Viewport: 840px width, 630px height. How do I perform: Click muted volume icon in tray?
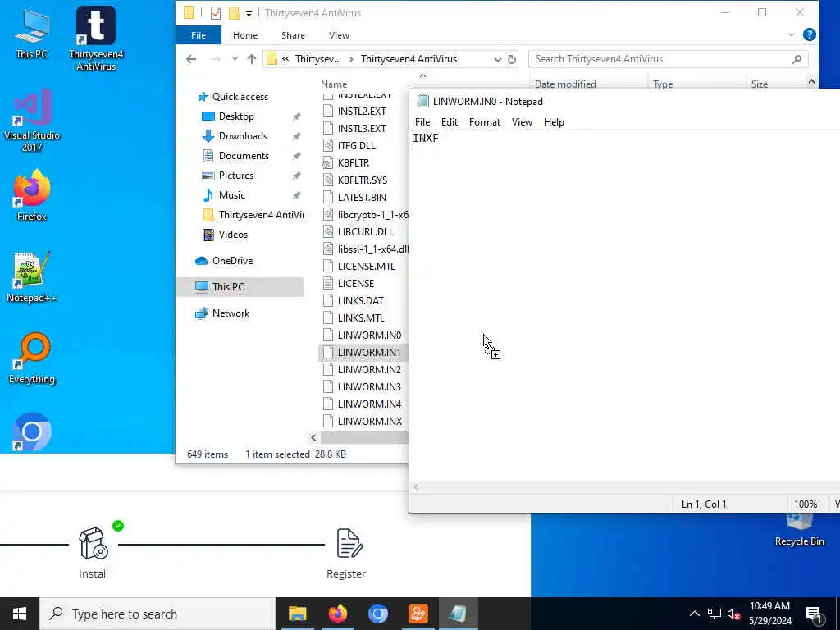click(733, 614)
